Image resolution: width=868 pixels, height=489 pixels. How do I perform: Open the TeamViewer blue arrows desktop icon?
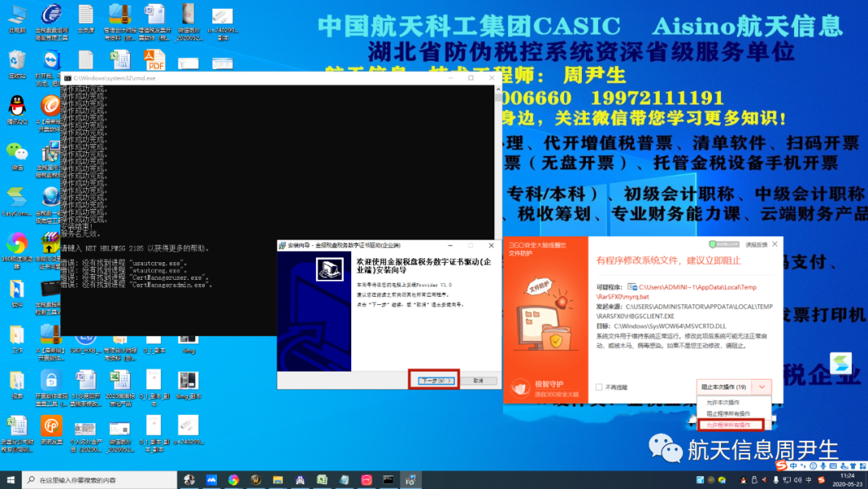(51, 61)
